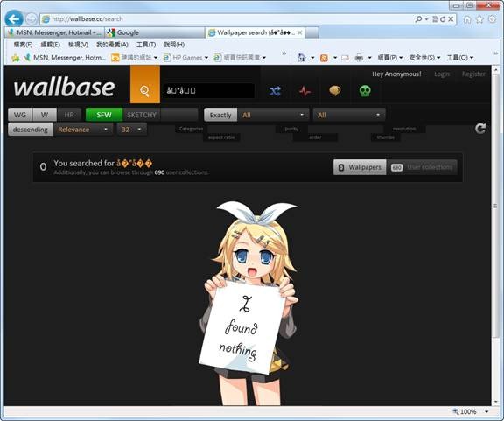The width and height of the screenshot is (504, 421).
Task: Open the 檔案(F) menu
Action: tap(23, 45)
